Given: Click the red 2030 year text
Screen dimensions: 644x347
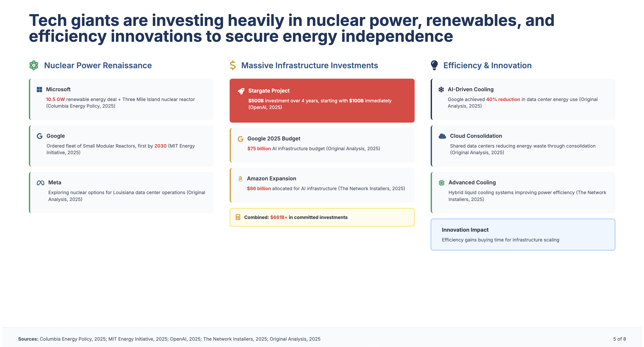Looking at the screenshot, I should pyautogui.click(x=160, y=146).
